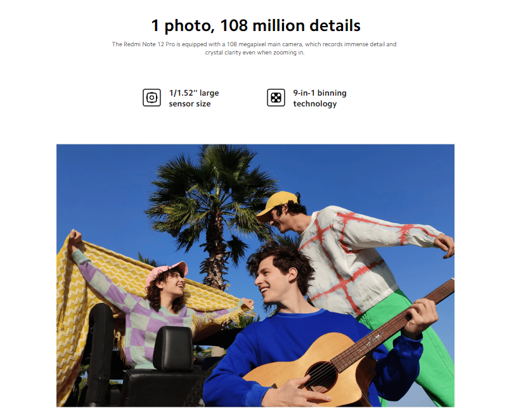
Task: Click the Redmi Note 12 Pro description paragraph
Action: click(254, 48)
